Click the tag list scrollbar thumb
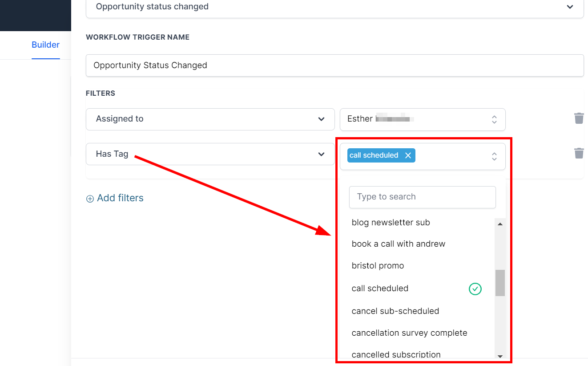Viewport: 588px width, 366px height. click(500, 283)
